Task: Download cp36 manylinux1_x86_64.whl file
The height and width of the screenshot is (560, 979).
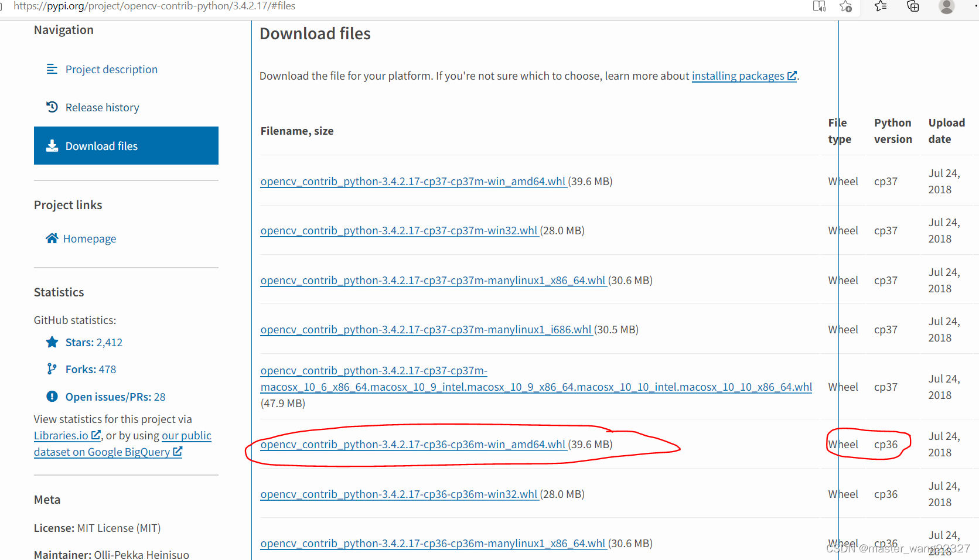Action: point(433,543)
